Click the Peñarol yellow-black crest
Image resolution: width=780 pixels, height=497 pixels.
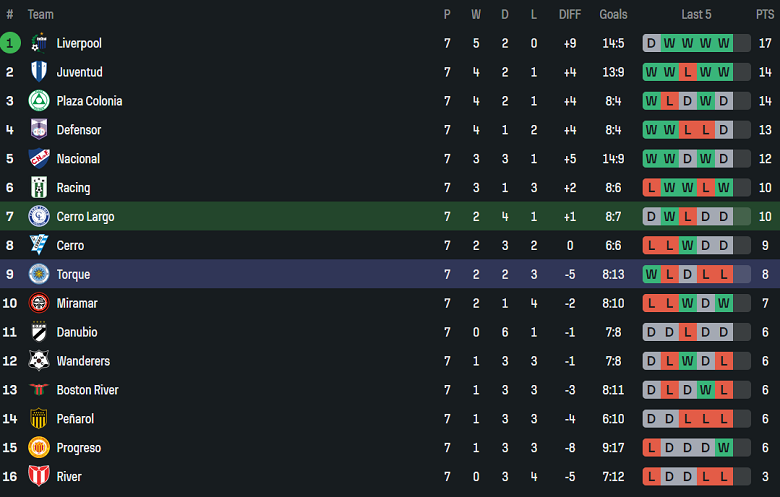tap(39, 419)
